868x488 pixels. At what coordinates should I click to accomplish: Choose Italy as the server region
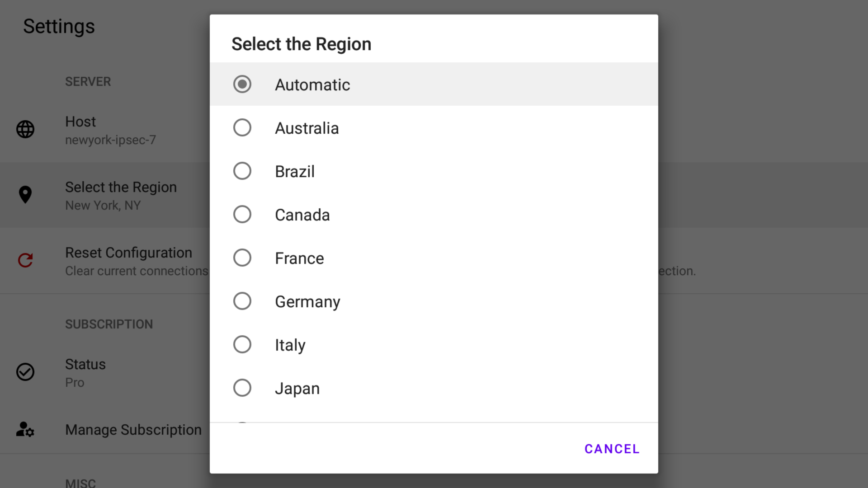coord(242,344)
